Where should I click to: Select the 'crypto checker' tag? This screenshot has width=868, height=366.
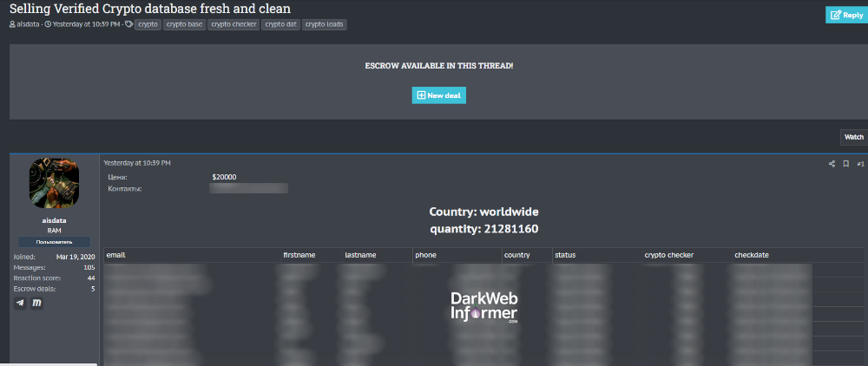point(233,24)
